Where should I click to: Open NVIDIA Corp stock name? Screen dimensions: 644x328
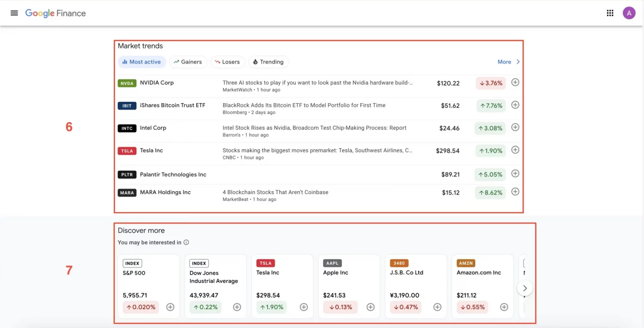pyautogui.click(x=157, y=83)
